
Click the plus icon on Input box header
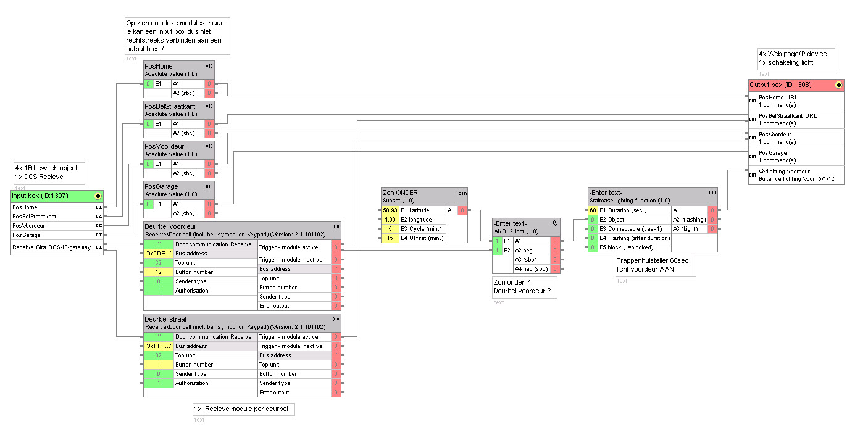(x=98, y=196)
